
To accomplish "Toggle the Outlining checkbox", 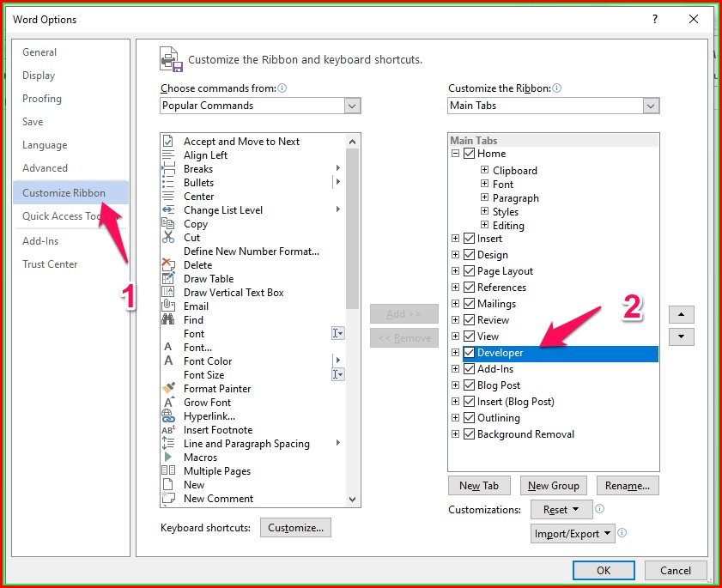I will (469, 418).
